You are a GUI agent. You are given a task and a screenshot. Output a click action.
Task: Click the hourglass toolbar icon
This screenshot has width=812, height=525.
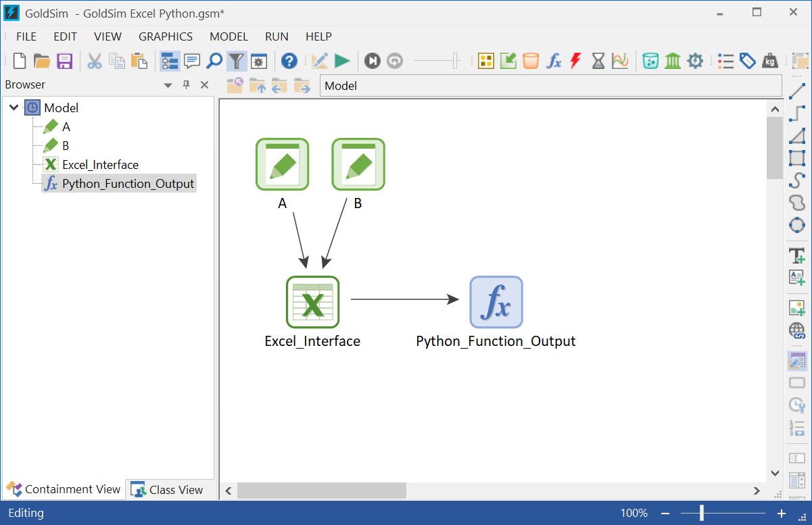598,61
